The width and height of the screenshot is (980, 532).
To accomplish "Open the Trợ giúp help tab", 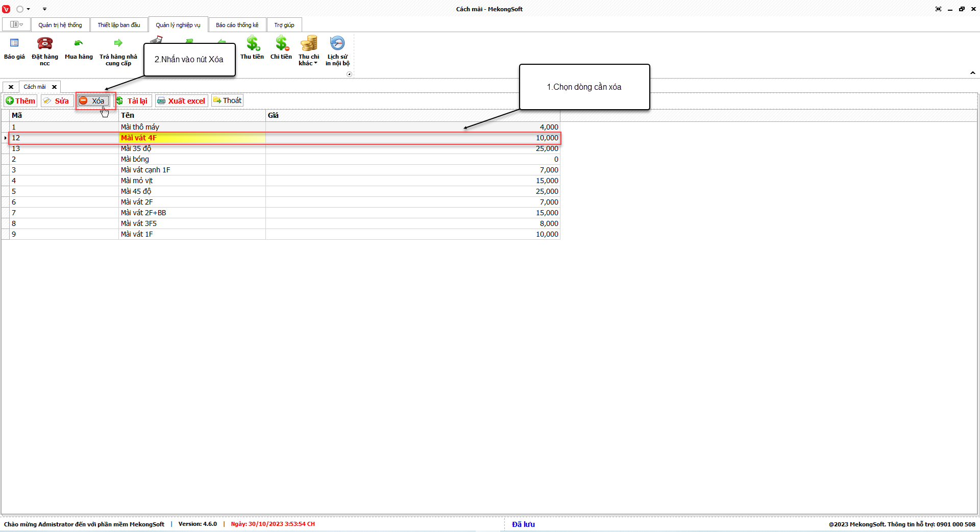I will click(x=284, y=25).
